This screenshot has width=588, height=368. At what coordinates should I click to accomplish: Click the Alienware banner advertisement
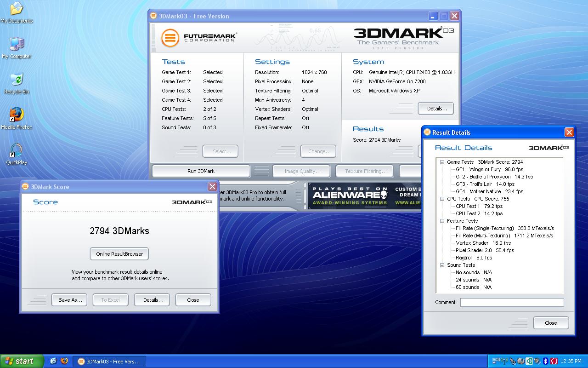(365, 196)
